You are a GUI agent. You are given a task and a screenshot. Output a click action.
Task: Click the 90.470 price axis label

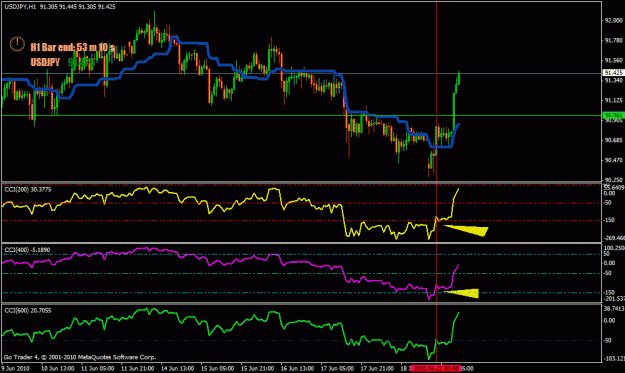click(x=613, y=160)
